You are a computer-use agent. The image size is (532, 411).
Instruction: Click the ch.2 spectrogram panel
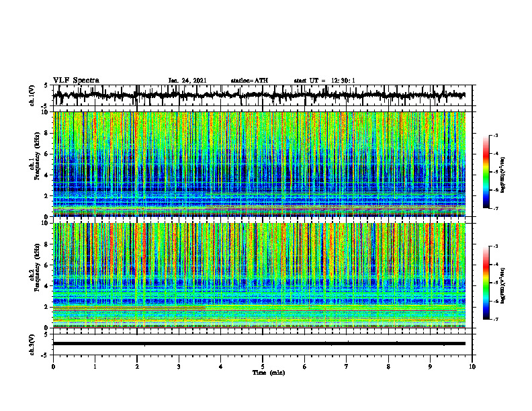coord(259,275)
